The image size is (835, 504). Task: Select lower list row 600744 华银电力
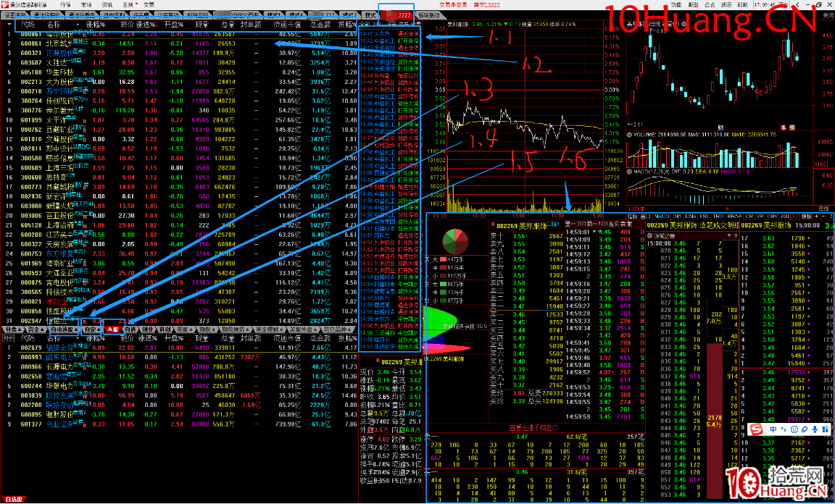[x=180, y=386]
